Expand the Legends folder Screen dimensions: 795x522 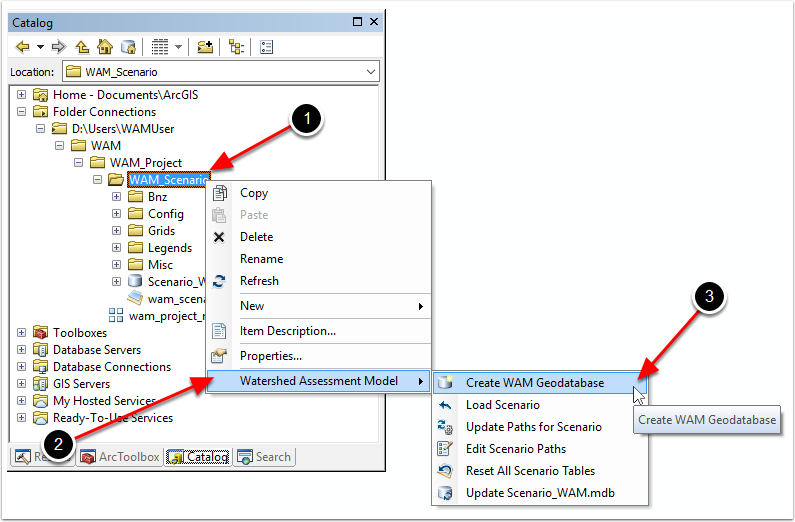tap(116, 247)
